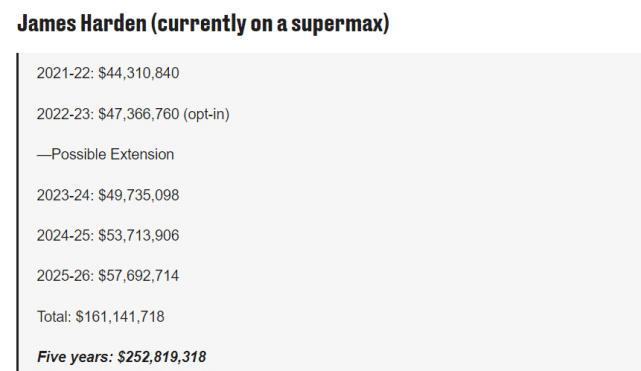The height and width of the screenshot is (371, 641).
Task: Click the blockquote's dark left border
Action: [x=18, y=212]
